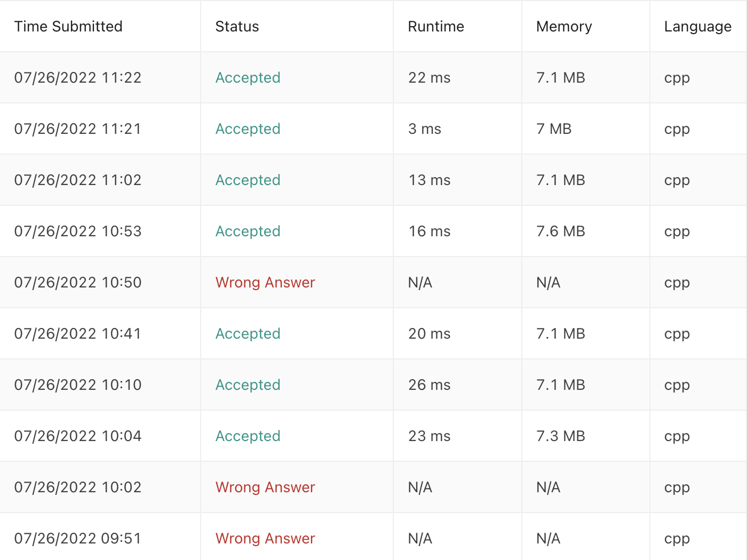Click the Time Submitted column header
The image size is (747, 560).
click(x=68, y=27)
